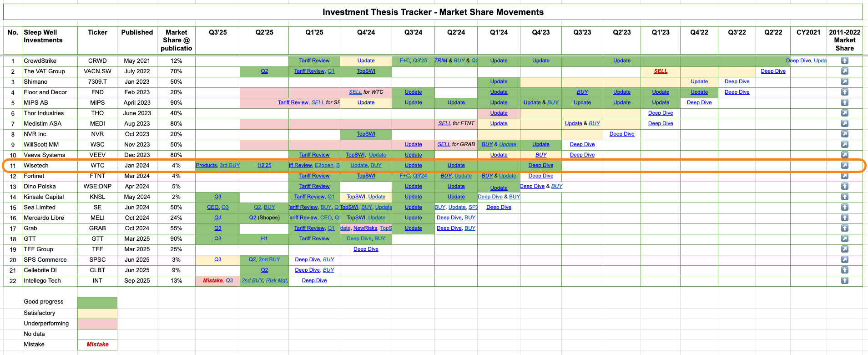Open the arrow icon in Medistim ASA row
Viewport: 868px width, 355px height.
pos(844,123)
